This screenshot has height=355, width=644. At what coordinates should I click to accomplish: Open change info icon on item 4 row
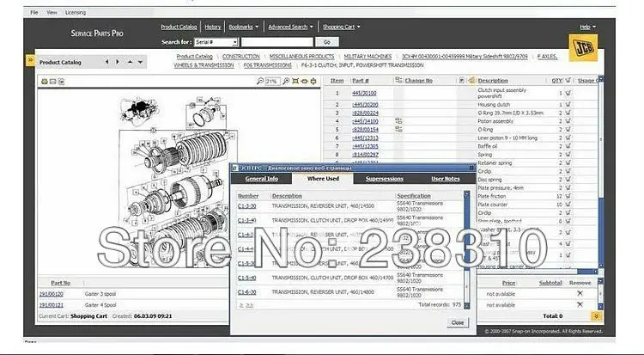click(398, 121)
